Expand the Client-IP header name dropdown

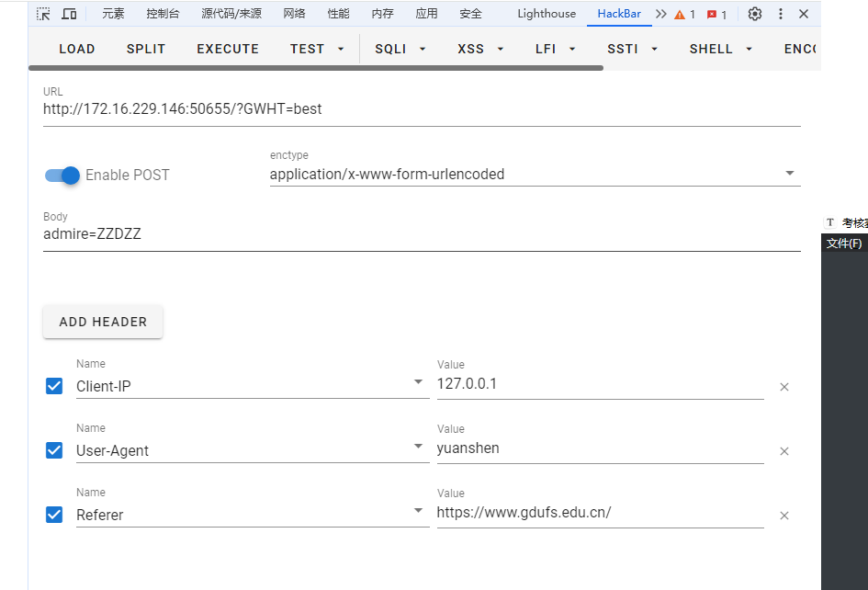click(x=419, y=381)
